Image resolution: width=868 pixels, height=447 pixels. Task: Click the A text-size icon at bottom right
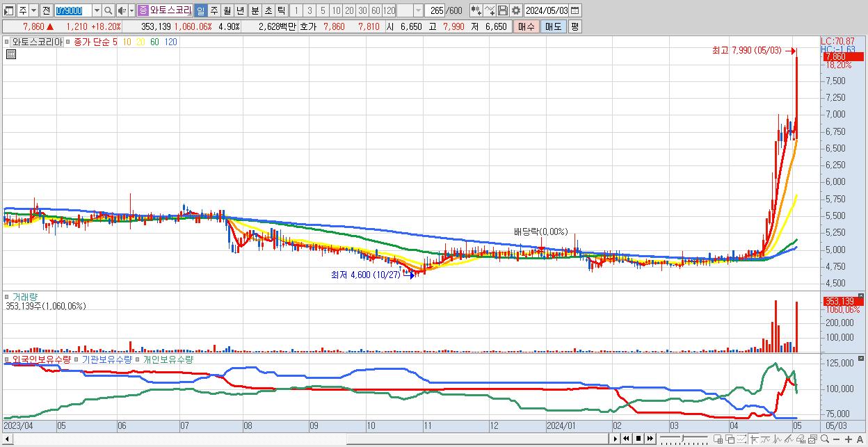860,439
